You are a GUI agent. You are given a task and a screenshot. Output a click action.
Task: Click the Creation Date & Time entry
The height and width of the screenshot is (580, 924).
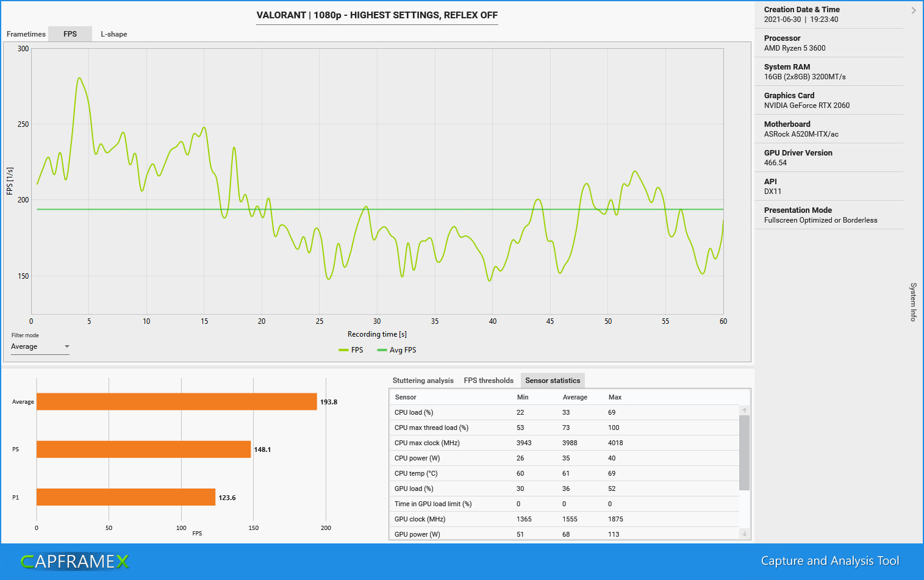pos(829,14)
